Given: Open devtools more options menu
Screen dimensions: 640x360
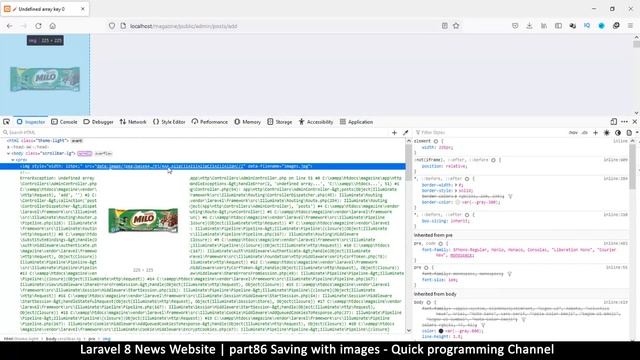Looking at the screenshot, I should [x=624, y=122].
